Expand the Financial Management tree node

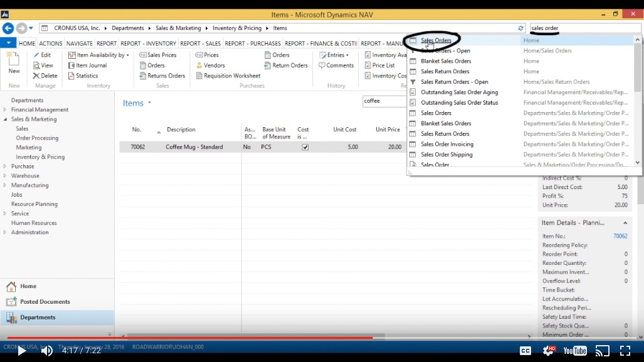point(5,109)
